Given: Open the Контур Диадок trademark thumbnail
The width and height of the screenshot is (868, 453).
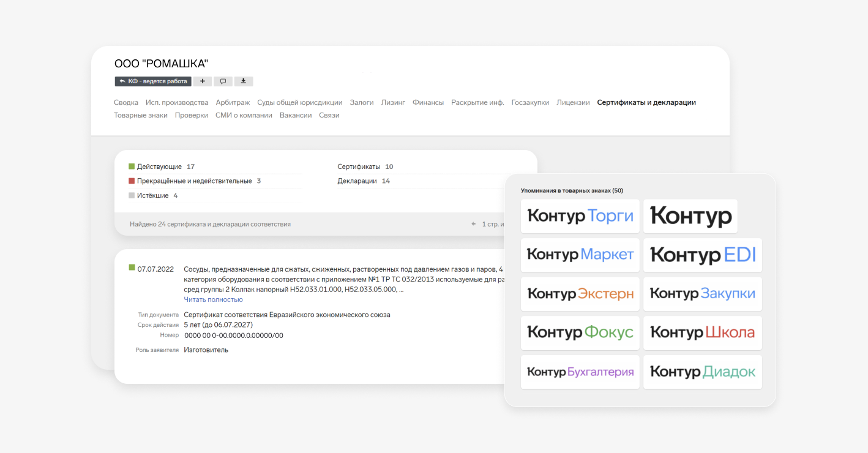Looking at the screenshot, I should (703, 372).
